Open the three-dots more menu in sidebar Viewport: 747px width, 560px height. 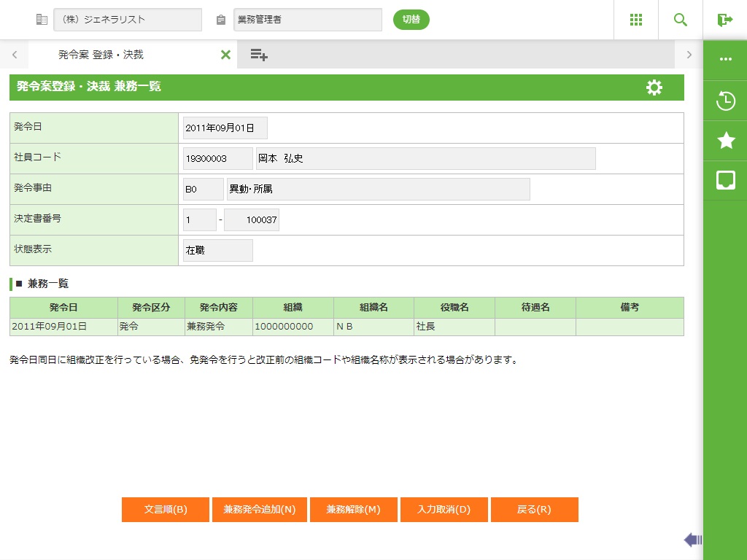pyautogui.click(x=725, y=59)
